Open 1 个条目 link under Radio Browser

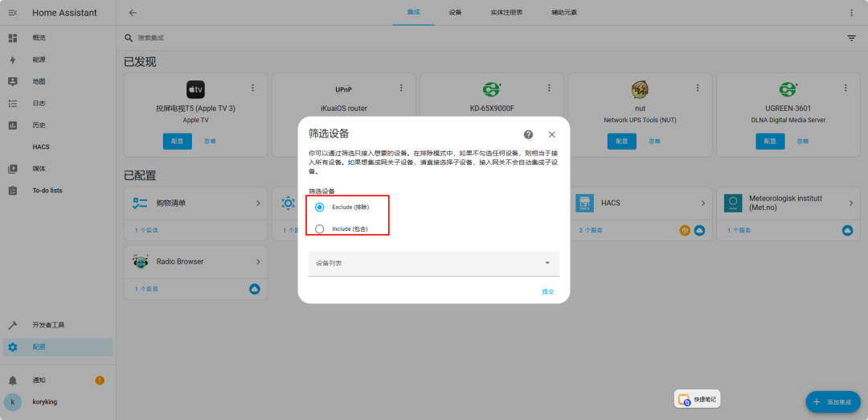point(146,289)
